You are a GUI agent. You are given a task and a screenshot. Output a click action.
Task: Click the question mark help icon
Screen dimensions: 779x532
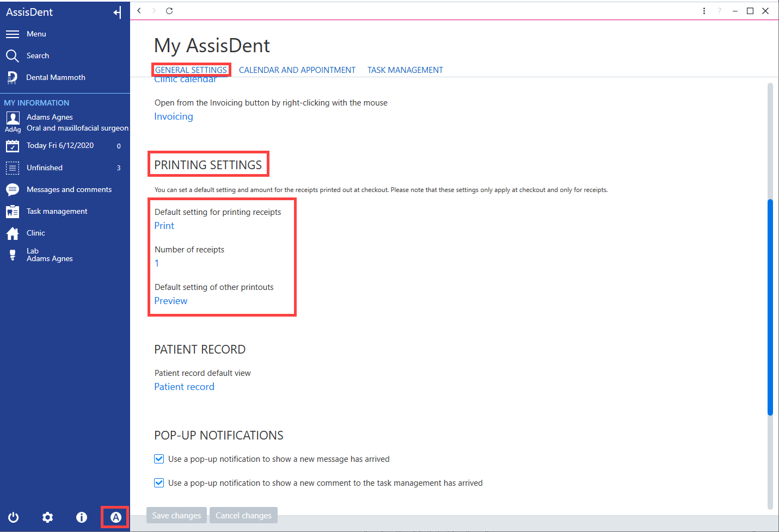point(719,11)
